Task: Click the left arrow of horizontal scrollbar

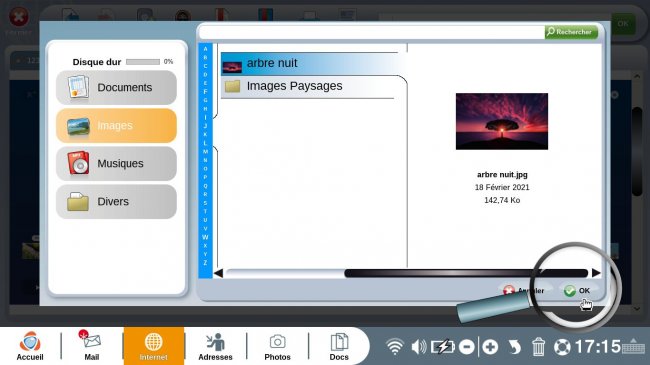Action: click(218, 273)
